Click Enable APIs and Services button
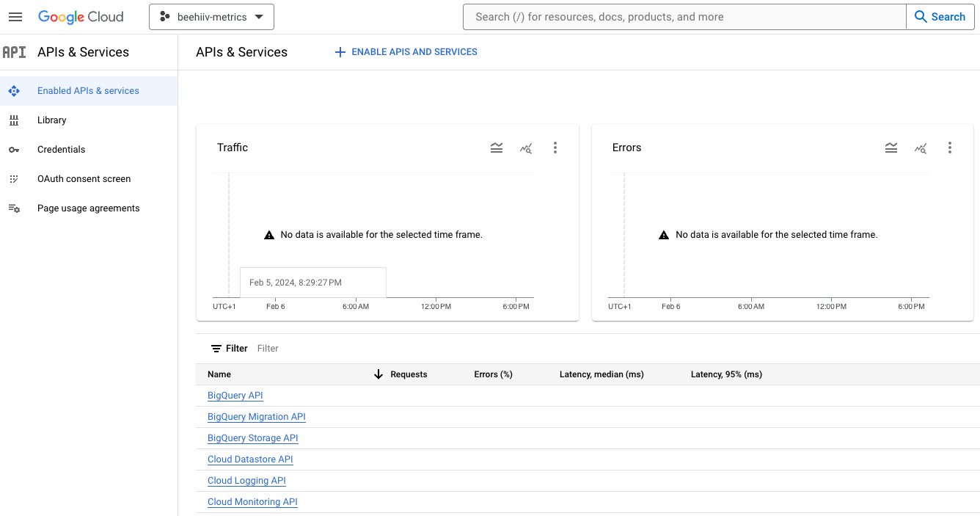The width and height of the screenshot is (980, 516). [x=406, y=52]
